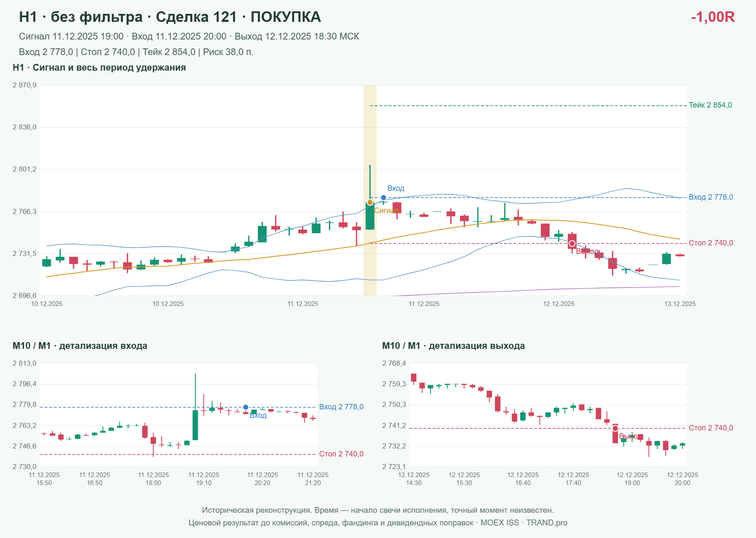Image resolution: width=756 pixels, height=538 pixels.
Task: Click the red exit marker on H1 chart
Action: [572, 244]
